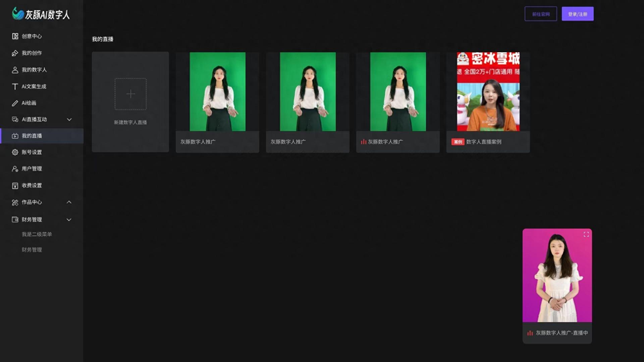
Task: Expand the 财务管理 menu
Action: tap(69, 220)
